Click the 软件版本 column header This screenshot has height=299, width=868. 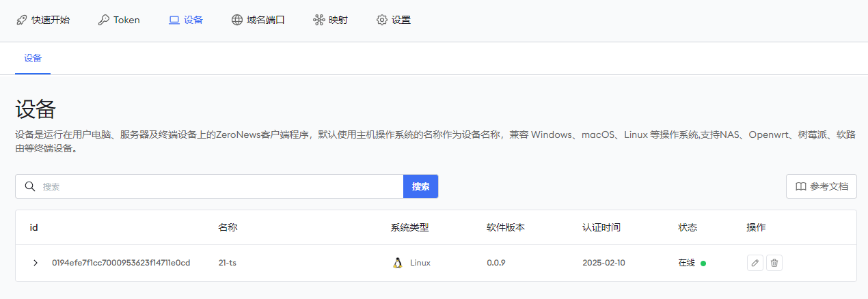[506, 227]
